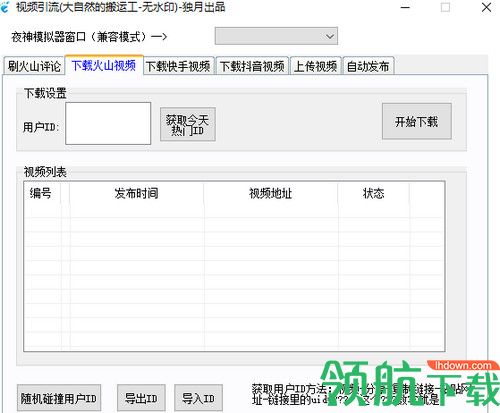
Task: Export IDs with 导出ID button
Action: point(141,398)
